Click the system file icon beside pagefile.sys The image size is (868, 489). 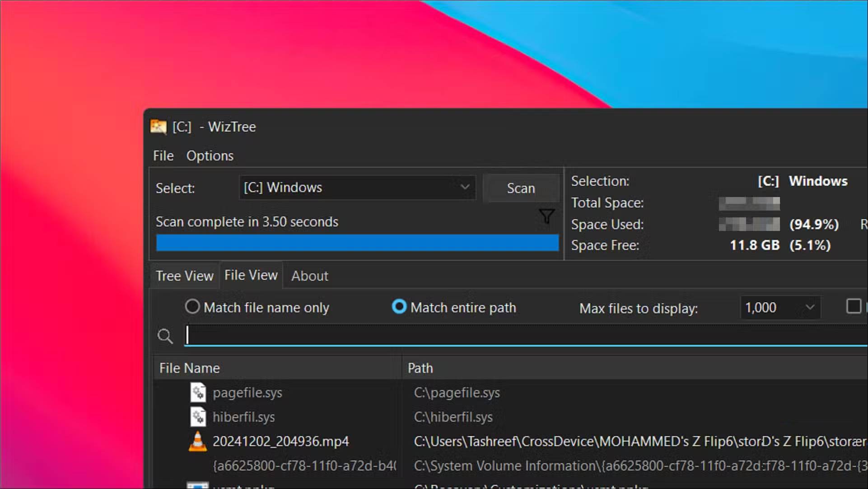(198, 393)
